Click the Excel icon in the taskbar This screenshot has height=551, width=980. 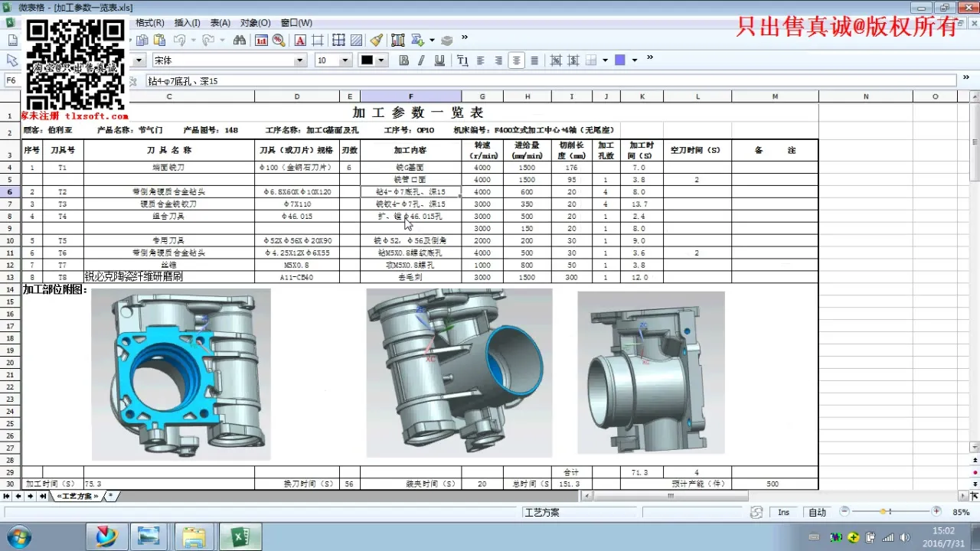[x=240, y=536]
